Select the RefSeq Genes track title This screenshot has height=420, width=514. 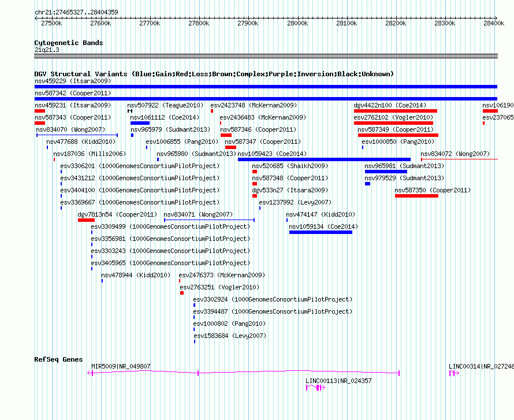pyautogui.click(x=59, y=359)
